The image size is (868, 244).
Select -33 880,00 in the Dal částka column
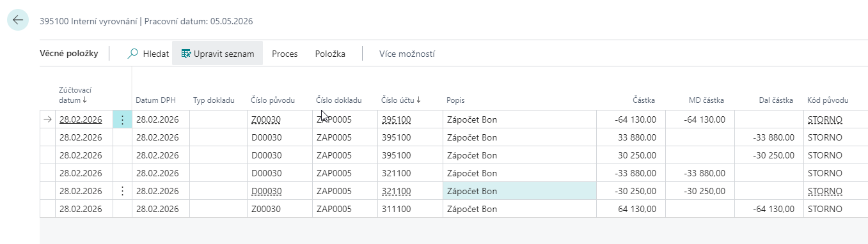click(x=773, y=137)
